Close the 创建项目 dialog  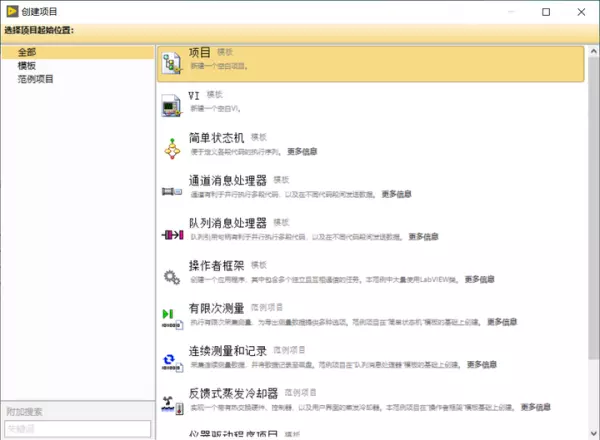pos(581,12)
